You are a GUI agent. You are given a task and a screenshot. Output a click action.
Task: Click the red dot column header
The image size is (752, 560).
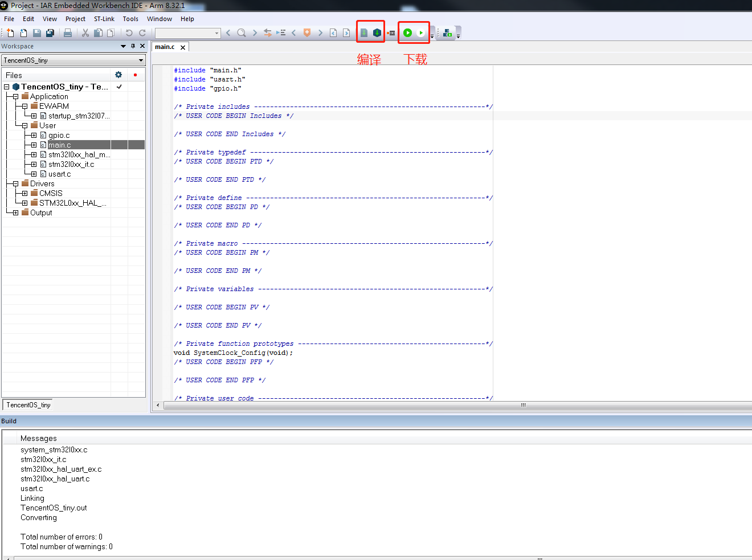pos(135,75)
